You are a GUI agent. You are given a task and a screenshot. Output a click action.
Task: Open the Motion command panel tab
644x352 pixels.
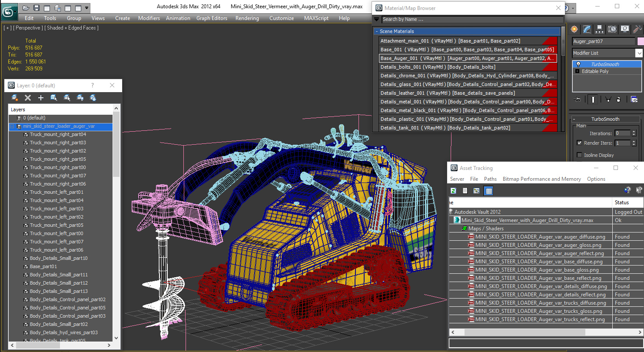(612, 29)
